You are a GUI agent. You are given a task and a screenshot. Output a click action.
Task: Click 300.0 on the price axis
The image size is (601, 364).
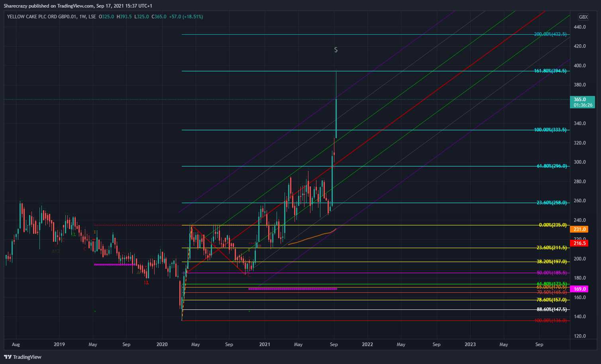579,162
